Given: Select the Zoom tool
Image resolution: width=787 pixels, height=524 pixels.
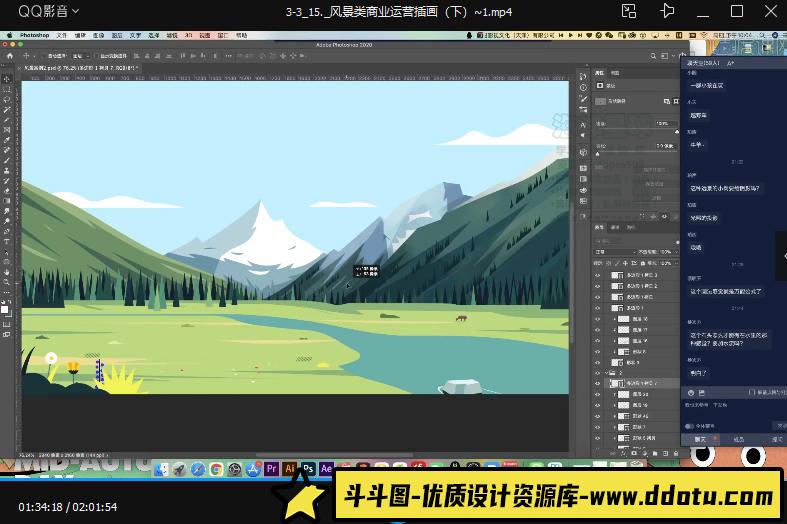Looking at the screenshot, I should tap(7, 282).
